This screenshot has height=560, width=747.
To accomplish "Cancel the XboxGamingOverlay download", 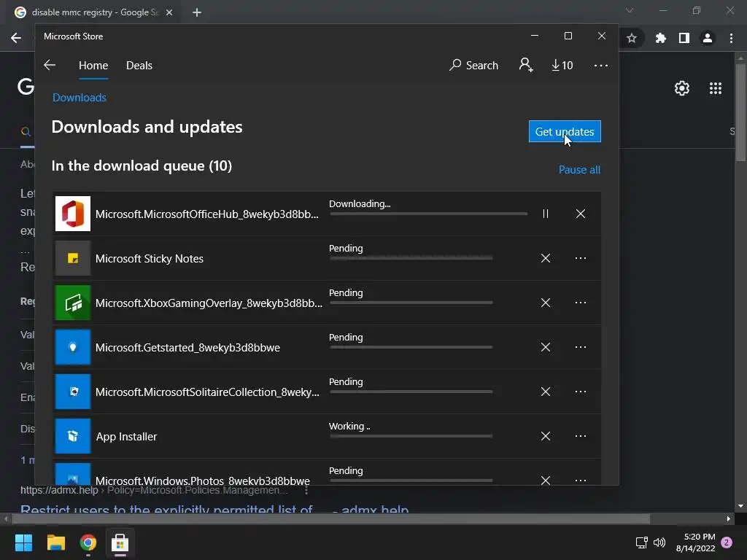I will click(x=546, y=303).
